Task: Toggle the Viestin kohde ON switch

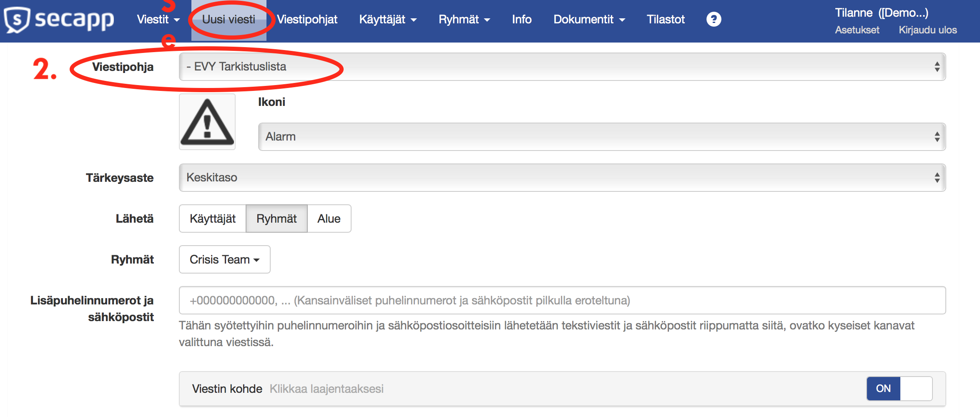Action: [x=900, y=389]
